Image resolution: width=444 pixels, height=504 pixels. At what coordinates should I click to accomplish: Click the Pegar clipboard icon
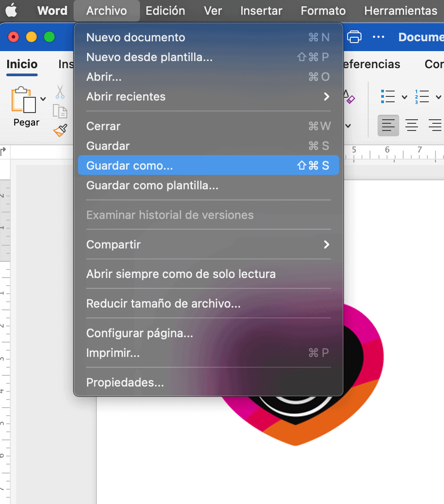click(23, 100)
